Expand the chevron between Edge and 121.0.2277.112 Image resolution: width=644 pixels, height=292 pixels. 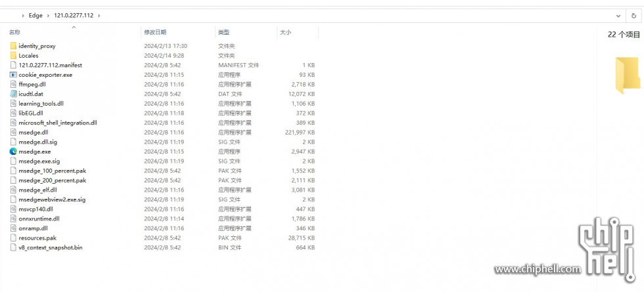point(48,16)
